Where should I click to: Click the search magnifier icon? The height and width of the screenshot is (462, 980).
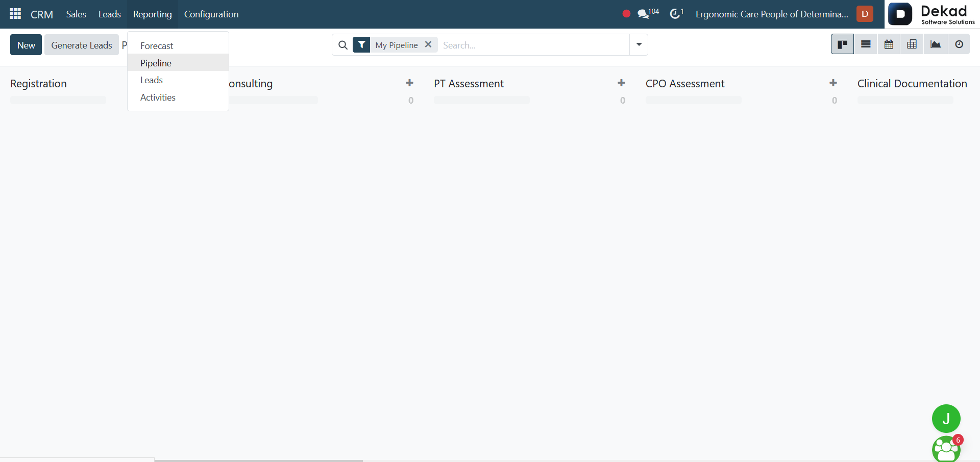point(343,45)
